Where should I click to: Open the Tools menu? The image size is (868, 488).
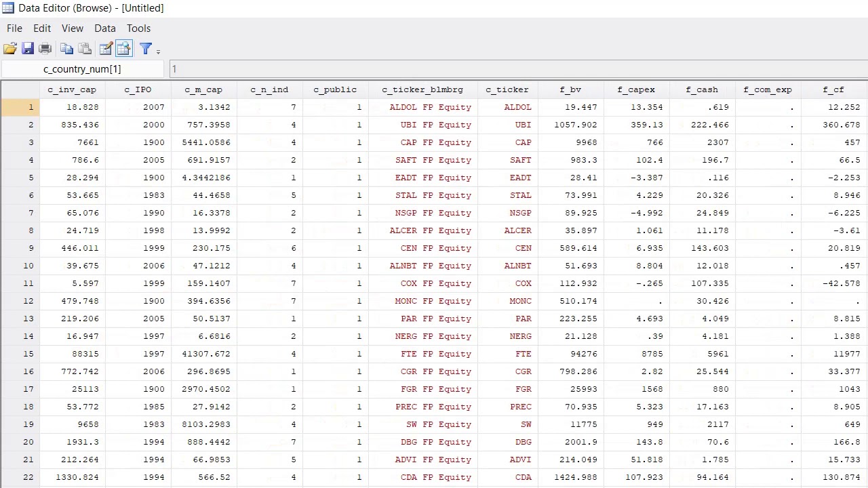pyautogui.click(x=138, y=28)
